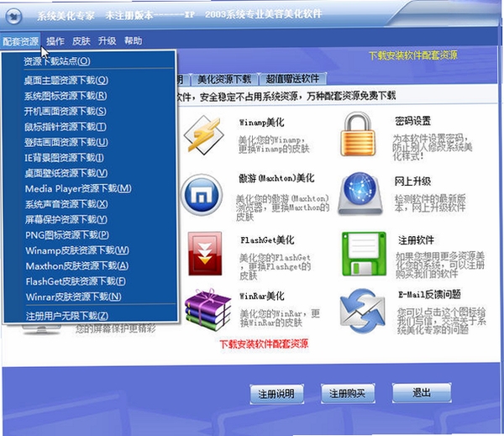Open the 皮肤 menu

click(x=81, y=41)
